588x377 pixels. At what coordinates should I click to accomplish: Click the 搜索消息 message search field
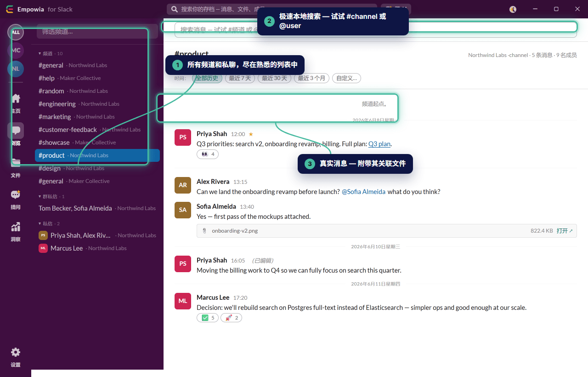(x=376, y=29)
